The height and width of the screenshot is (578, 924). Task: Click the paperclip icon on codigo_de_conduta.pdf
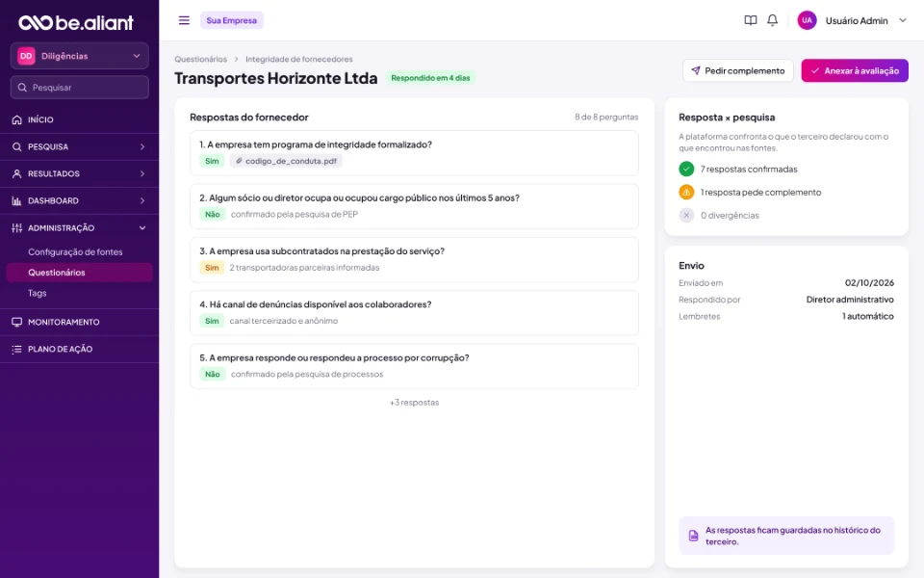(x=239, y=161)
